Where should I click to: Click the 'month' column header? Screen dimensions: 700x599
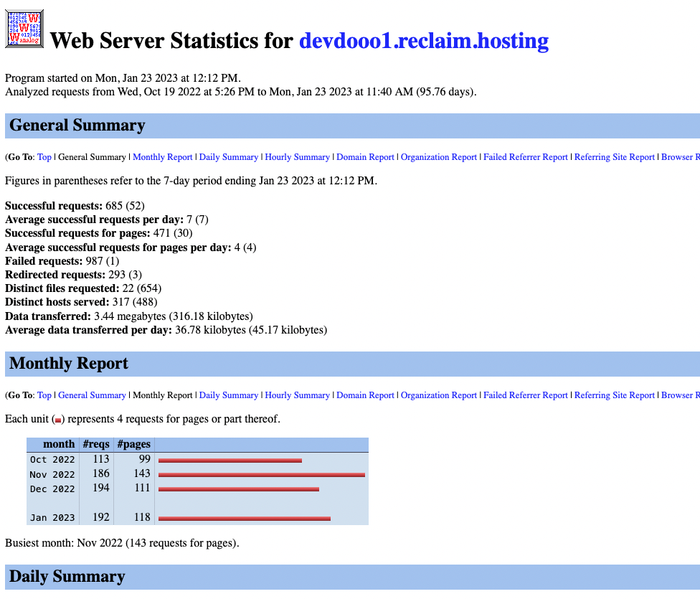click(59, 445)
